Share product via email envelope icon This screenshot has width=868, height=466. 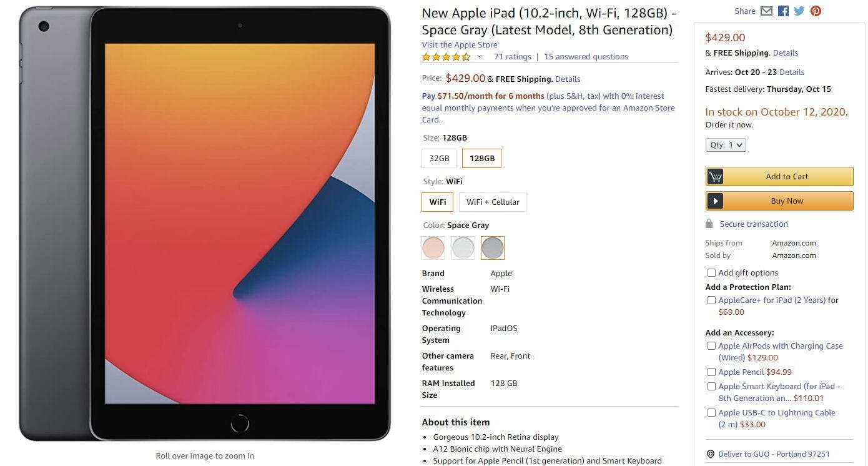tap(766, 11)
